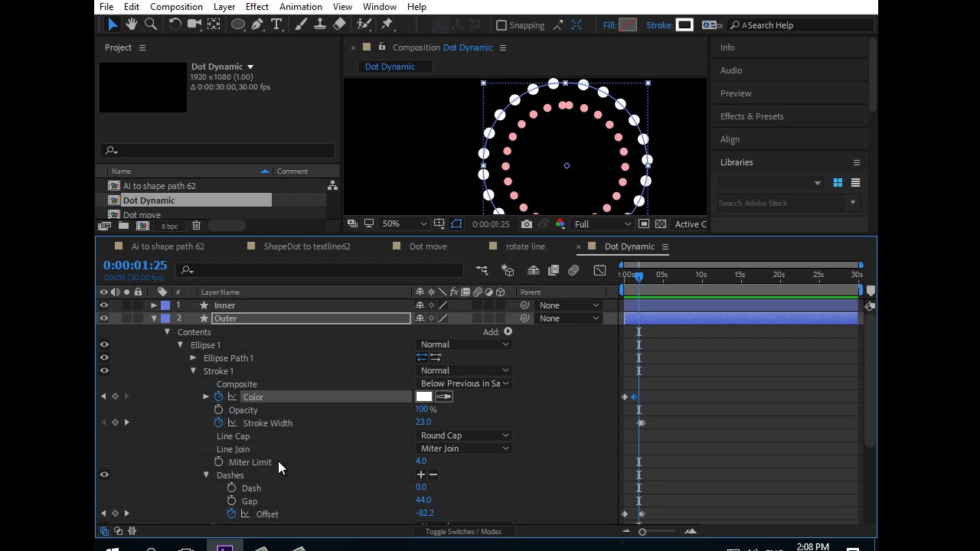Select the Hand tool
Image resolution: width=980 pixels, height=551 pixels.
click(131, 24)
